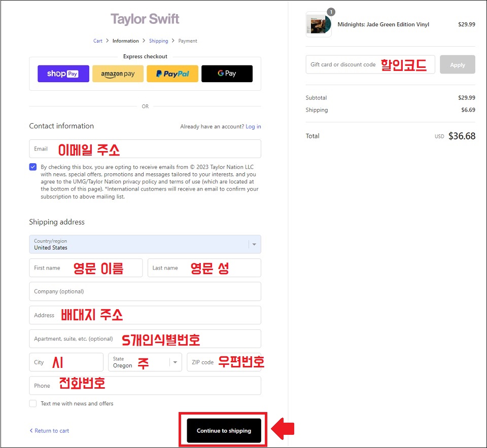
Task: Open the Country/region dropdown
Action: [x=145, y=244]
